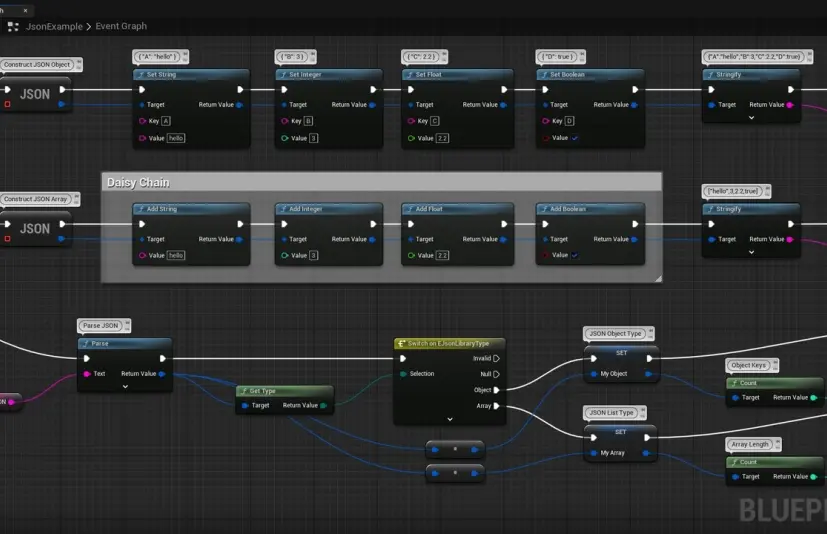The height and width of the screenshot is (534, 827).
Task: Click the Parse node function icon
Action: click(x=85, y=344)
